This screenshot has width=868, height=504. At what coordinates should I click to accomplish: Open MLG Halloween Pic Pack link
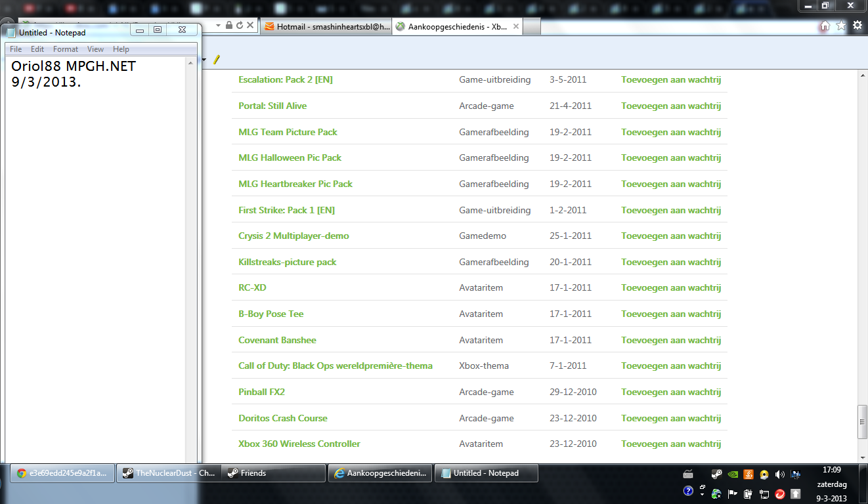pyautogui.click(x=290, y=157)
